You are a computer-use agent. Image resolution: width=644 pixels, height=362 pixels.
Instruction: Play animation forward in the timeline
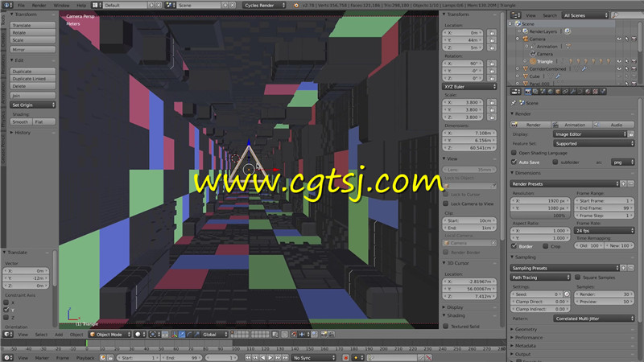[x=270, y=358]
